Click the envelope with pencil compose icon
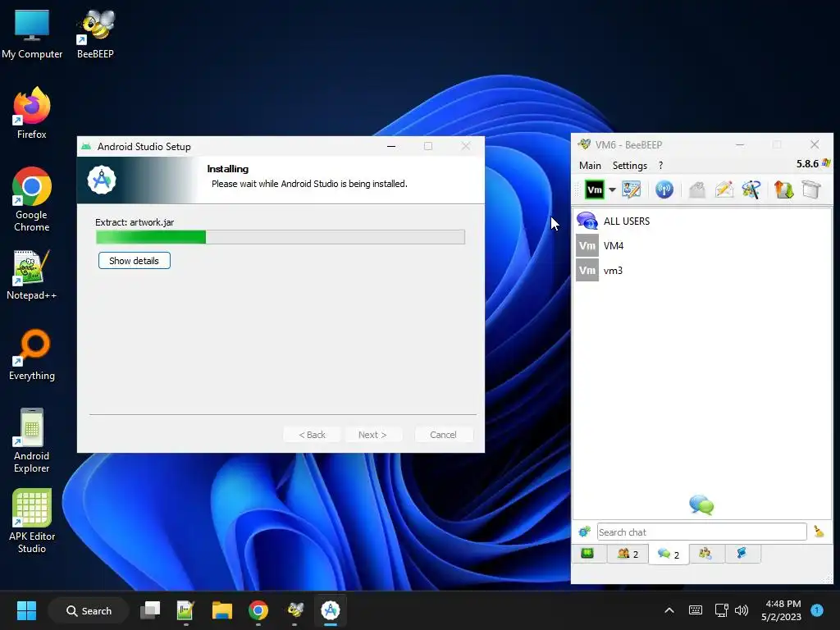Viewport: 840px width, 630px height. tap(724, 189)
